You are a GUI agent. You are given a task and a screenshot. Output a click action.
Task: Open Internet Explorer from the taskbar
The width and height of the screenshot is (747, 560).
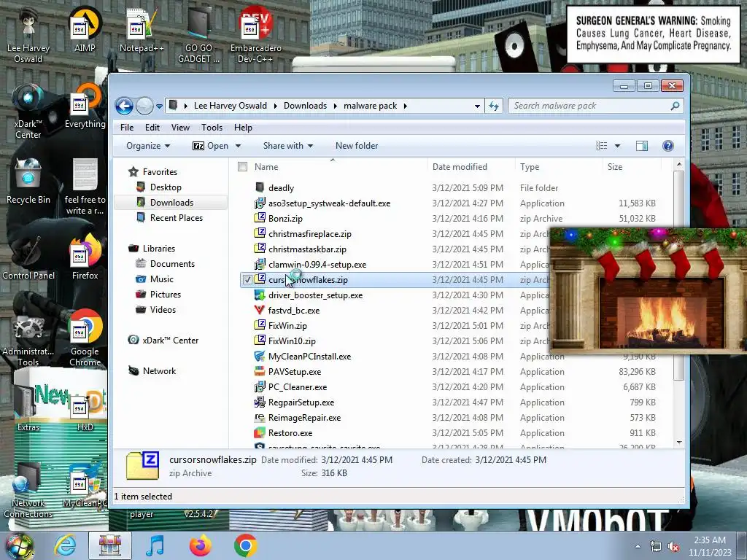(x=65, y=545)
